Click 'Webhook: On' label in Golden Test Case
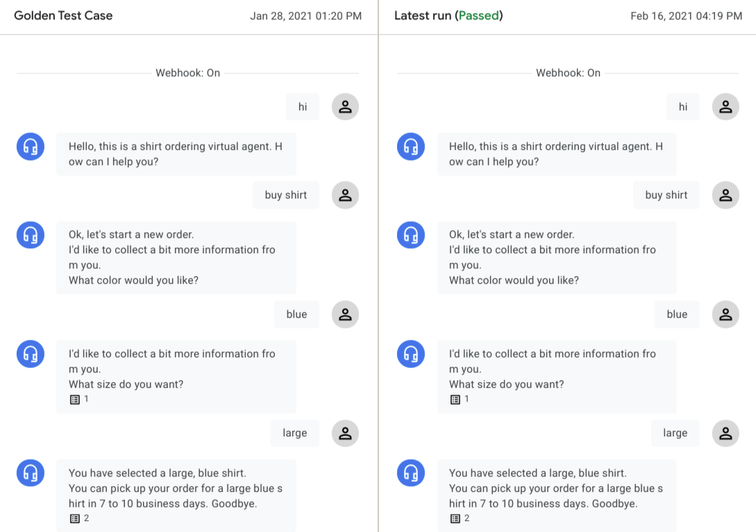 [x=187, y=73]
